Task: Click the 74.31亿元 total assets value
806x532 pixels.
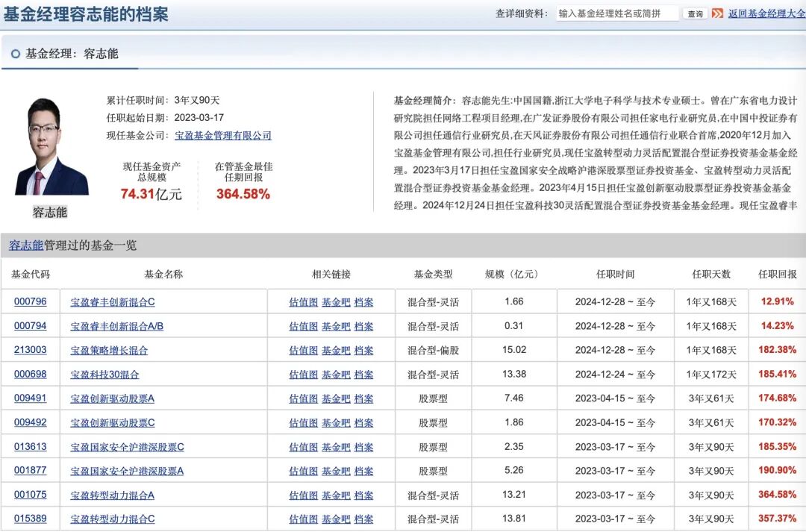Action: click(151, 194)
